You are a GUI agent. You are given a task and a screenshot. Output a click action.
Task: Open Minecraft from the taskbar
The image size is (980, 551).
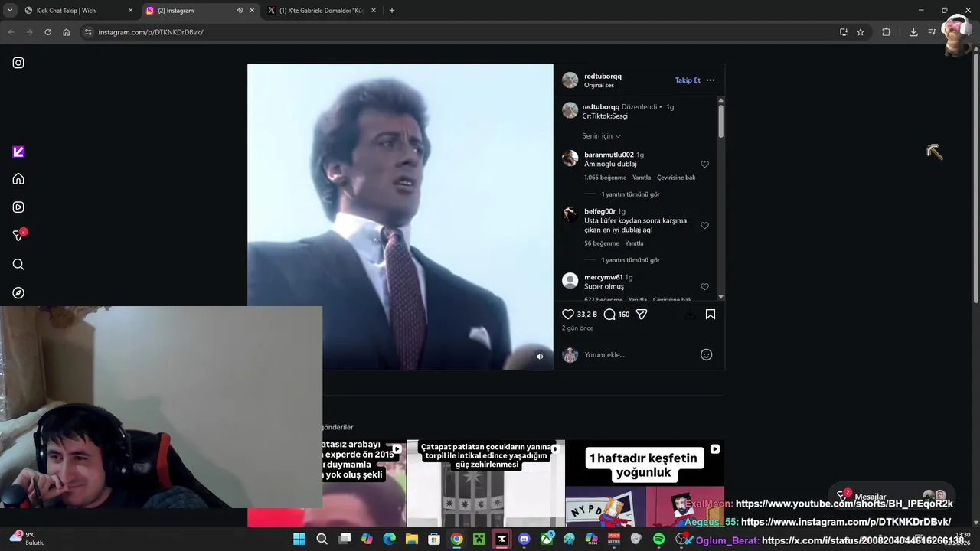click(x=479, y=539)
